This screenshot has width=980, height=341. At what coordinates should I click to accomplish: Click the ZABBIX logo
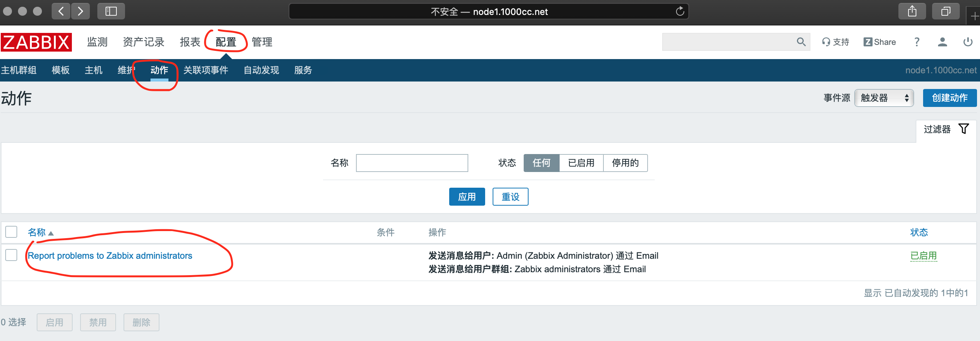pyautogui.click(x=36, y=42)
